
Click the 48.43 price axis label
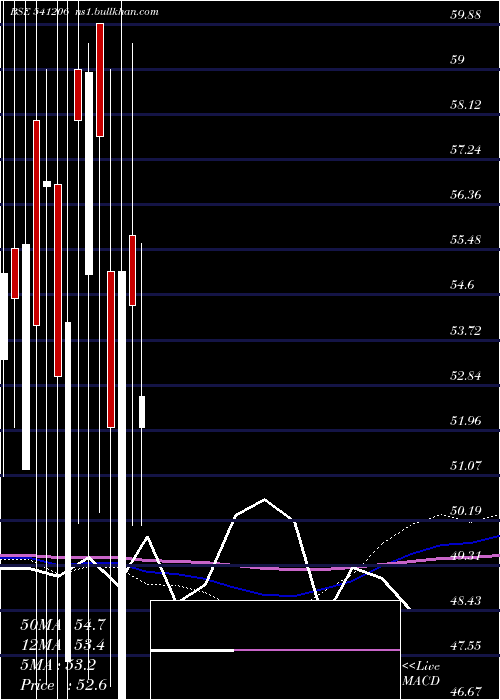point(465,601)
